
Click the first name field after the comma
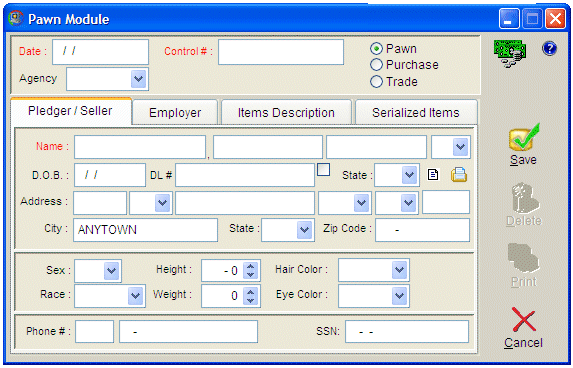click(268, 147)
